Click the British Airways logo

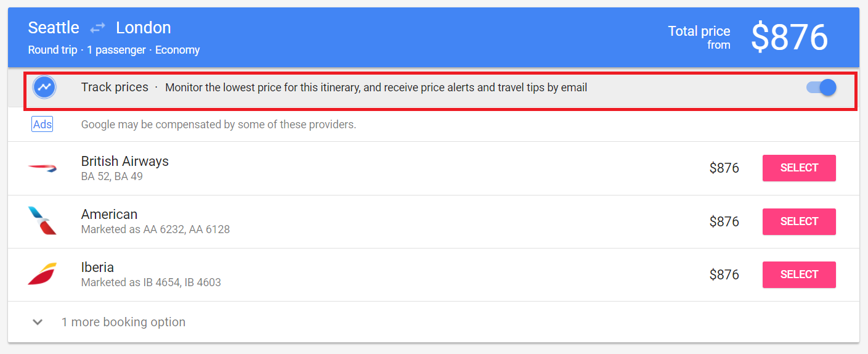43,168
